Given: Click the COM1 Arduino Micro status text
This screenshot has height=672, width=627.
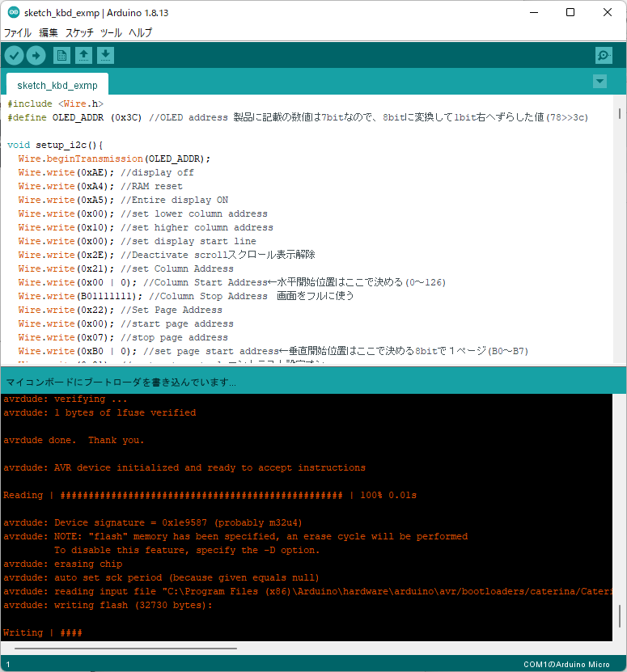Looking at the screenshot, I should (x=566, y=664).
